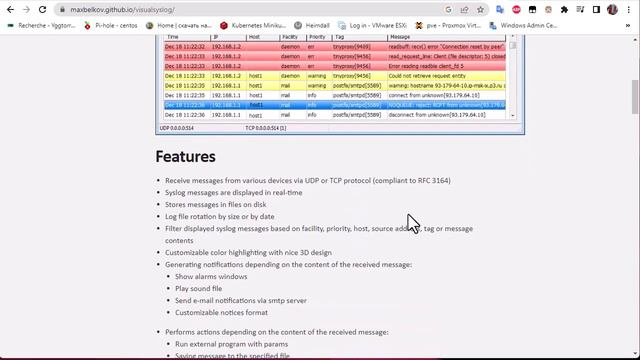
Task: Share this page using the share icon
Action: tap(464, 9)
